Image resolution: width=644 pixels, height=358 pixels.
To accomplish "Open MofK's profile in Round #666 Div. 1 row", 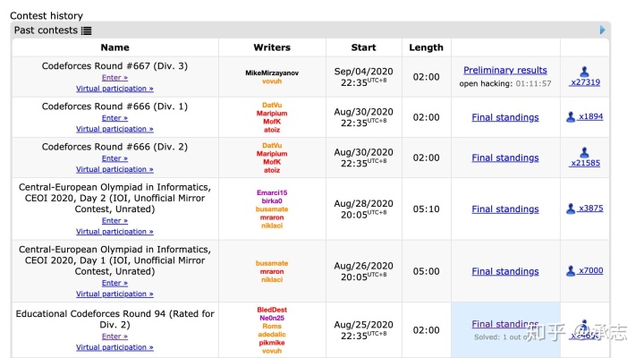I will point(272,122).
